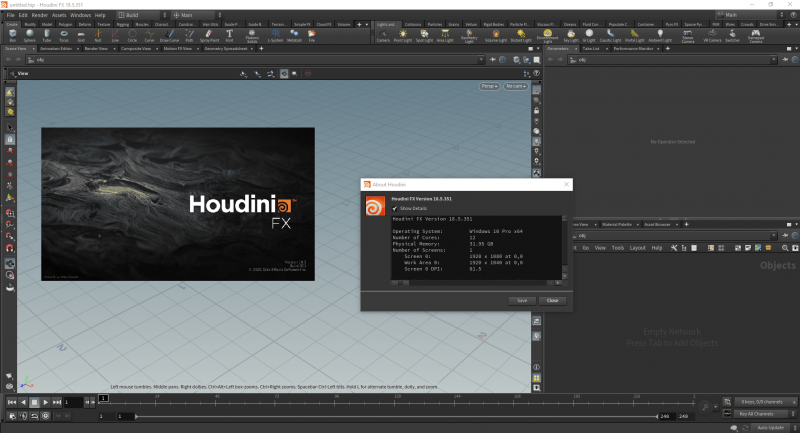Toggle the timeline realtime playback button

[45, 416]
